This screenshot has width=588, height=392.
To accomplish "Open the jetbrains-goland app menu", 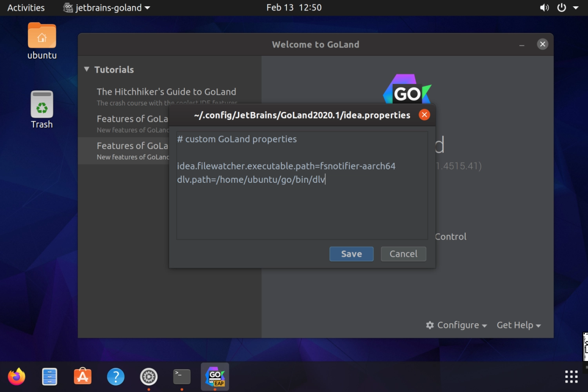I will [x=107, y=7].
